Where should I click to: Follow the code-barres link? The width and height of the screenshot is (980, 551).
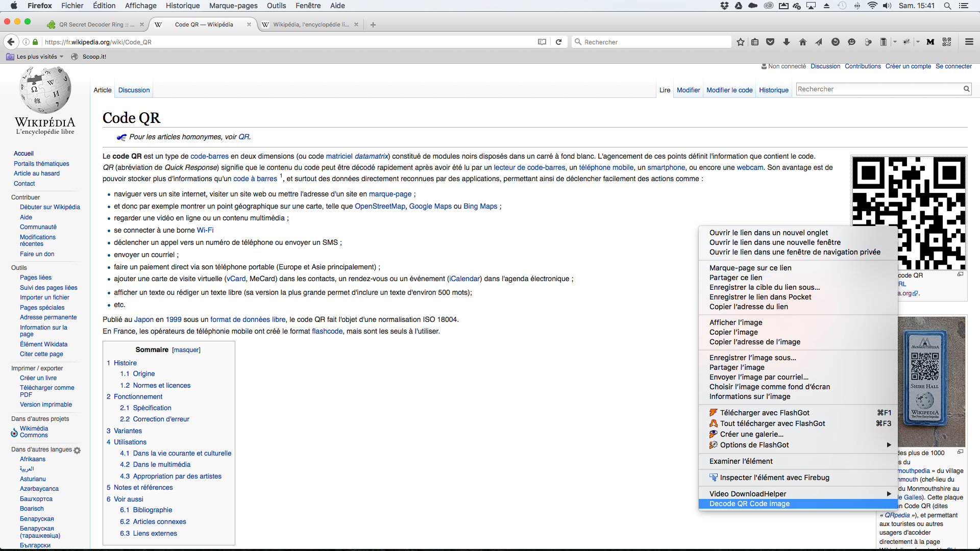(x=209, y=156)
